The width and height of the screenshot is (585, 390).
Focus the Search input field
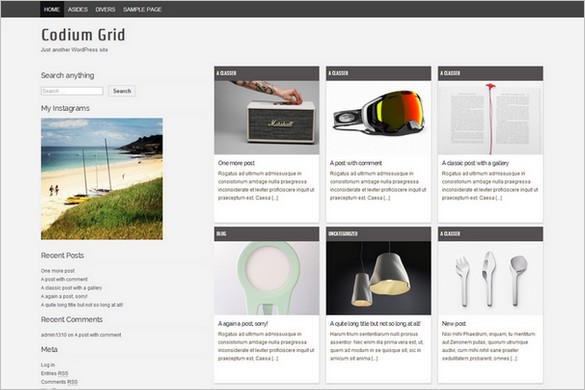pyautogui.click(x=72, y=91)
